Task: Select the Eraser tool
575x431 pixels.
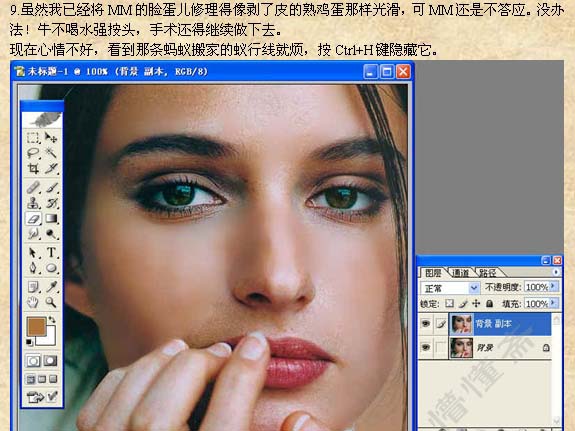Action: click(33, 219)
